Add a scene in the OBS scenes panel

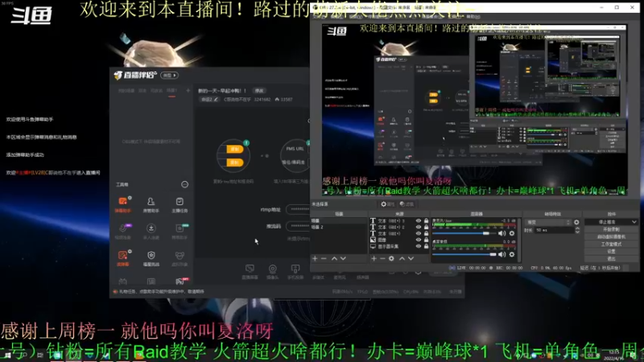[x=315, y=258]
